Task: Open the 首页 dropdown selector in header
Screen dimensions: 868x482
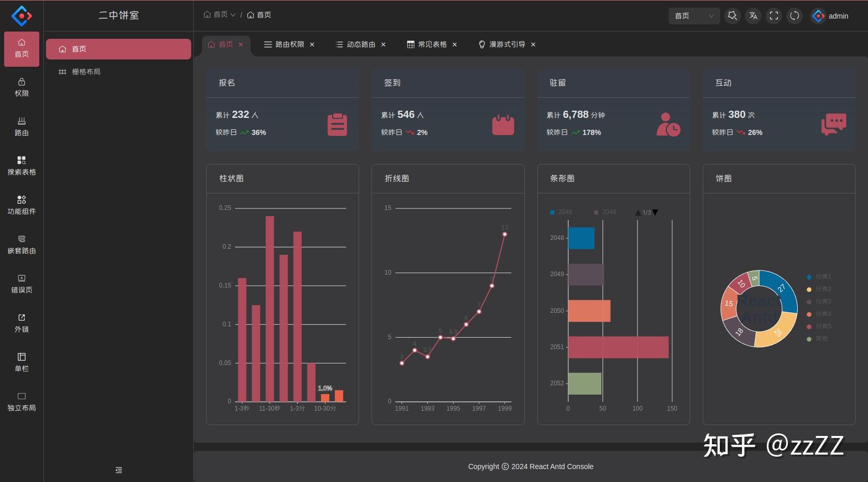Action: pyautogui.click(x=694, y=16)
